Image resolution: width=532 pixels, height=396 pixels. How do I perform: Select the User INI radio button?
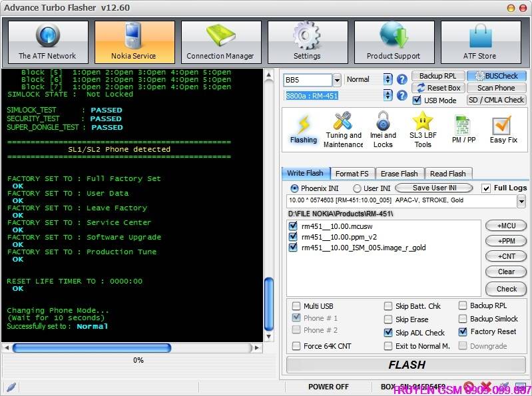pos(357,188)
